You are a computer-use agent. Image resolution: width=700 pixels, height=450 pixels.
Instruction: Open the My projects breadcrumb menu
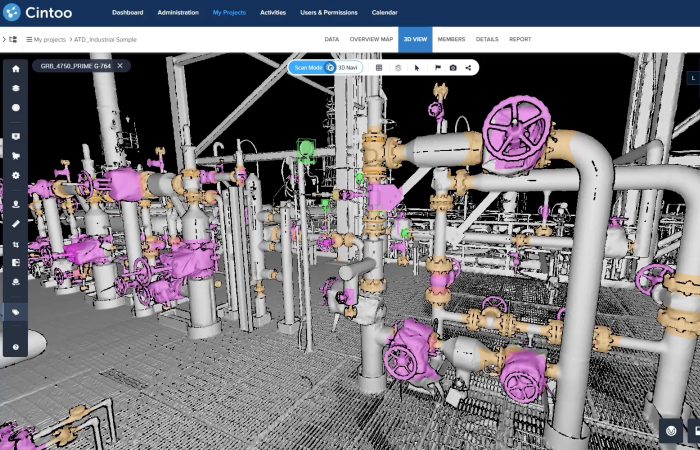pyautogui.click(x=50, y=39)
